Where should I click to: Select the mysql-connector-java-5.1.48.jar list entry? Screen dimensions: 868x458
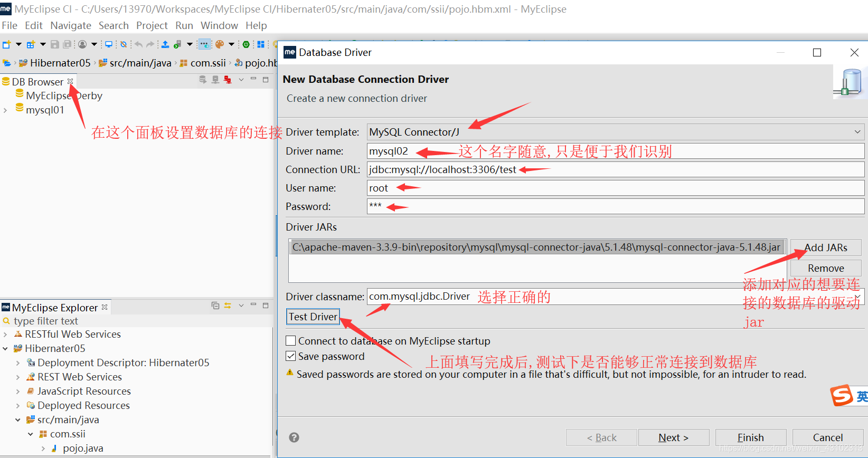(537, 247)
